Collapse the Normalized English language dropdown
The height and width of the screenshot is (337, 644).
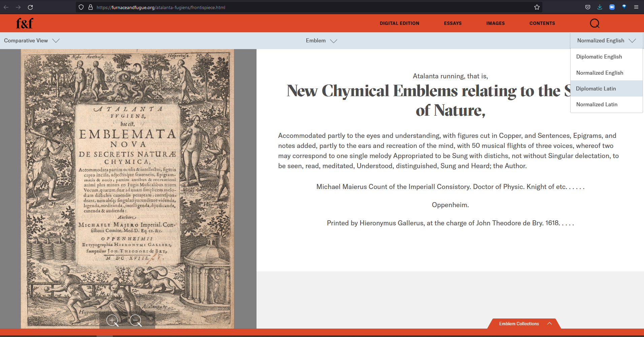[x=606, y=41]
